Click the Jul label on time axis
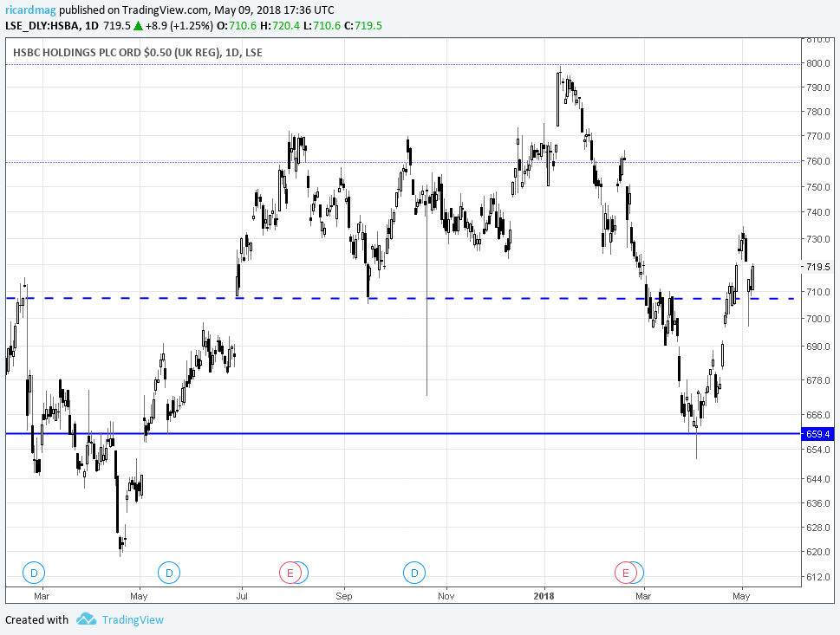The width and height of the screenshot is (840, 635). pos(242,596)
